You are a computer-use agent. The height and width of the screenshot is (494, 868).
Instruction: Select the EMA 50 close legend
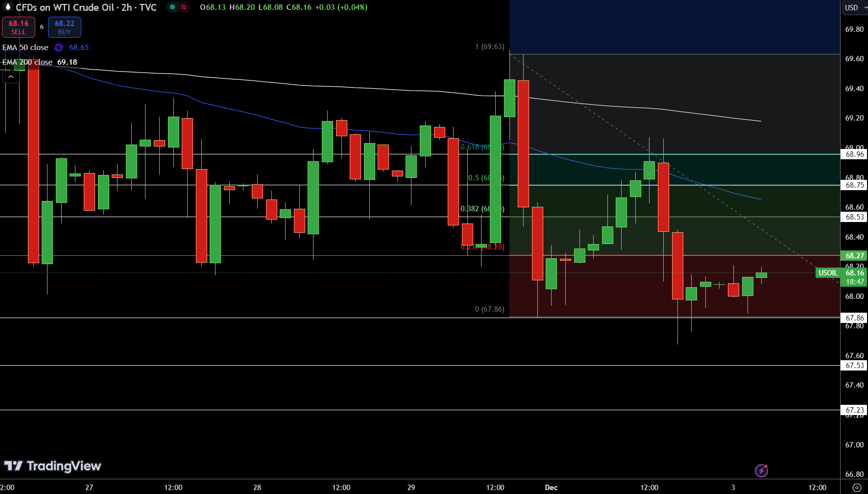[x=25, y=48]
